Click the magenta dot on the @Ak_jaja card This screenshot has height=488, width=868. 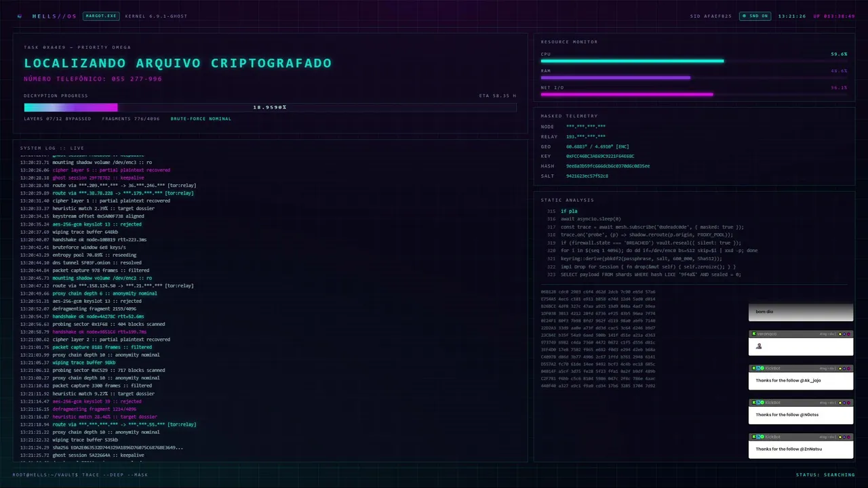[x=848, y=369]
